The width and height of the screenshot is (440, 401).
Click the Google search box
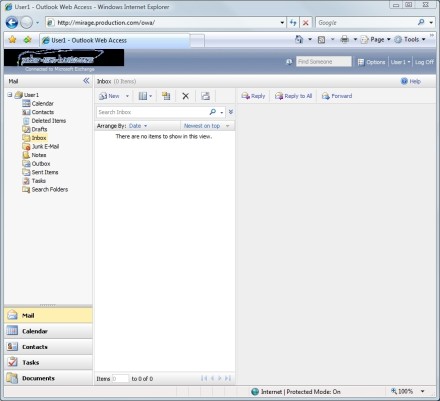(366, 23)
